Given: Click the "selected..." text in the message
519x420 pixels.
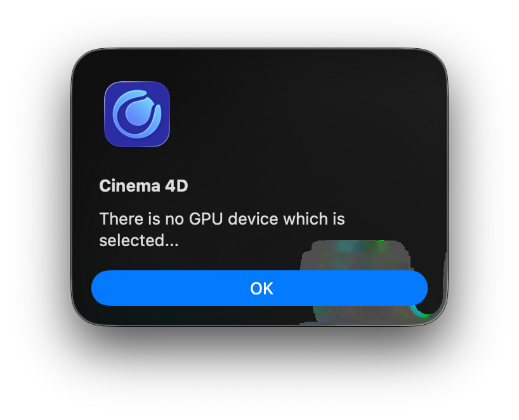Looking at the screenshot, I should [139, 240].
